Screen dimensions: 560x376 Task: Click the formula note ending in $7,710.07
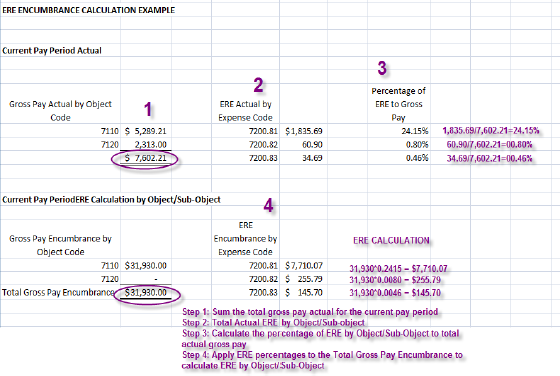point(398,268)
